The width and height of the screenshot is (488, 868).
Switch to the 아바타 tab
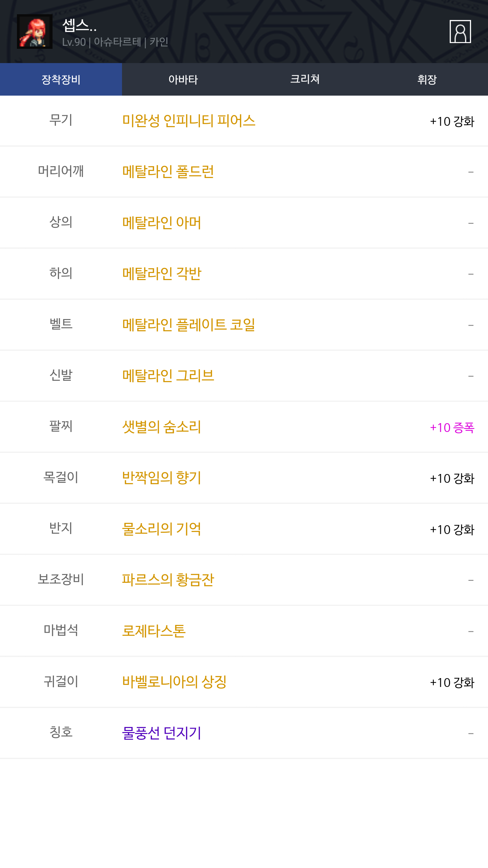(183, 79)
